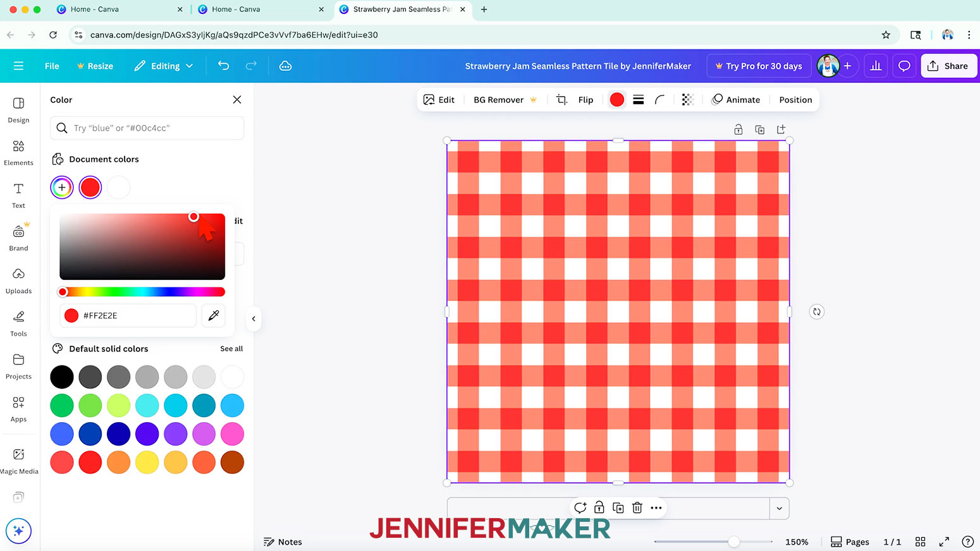Select the Strawberry Jam Seamless Pattern tab
Screen dimensions: 980x551
pos(401,9)
